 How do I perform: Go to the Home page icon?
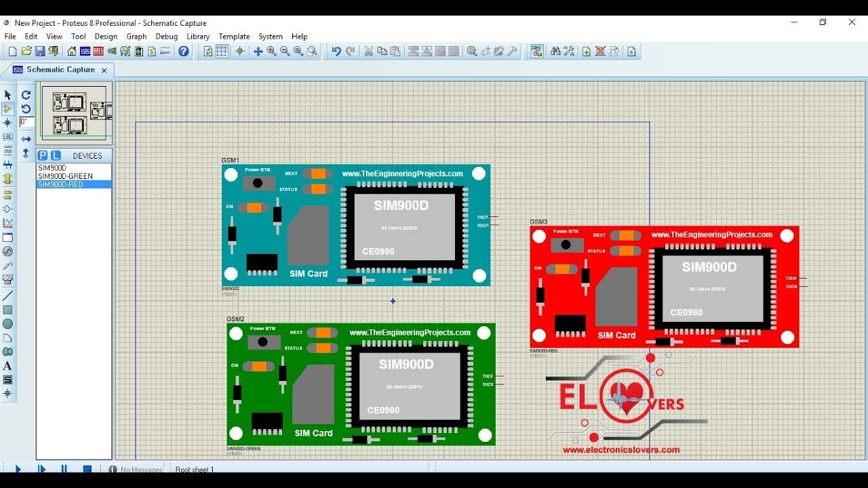pos(71,52)
